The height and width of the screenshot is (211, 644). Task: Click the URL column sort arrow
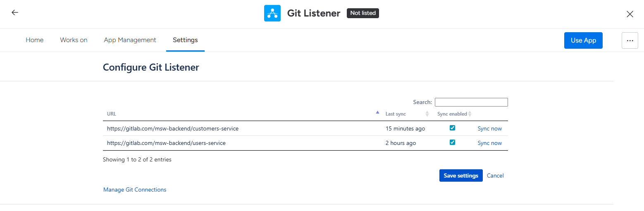[377, 113]
